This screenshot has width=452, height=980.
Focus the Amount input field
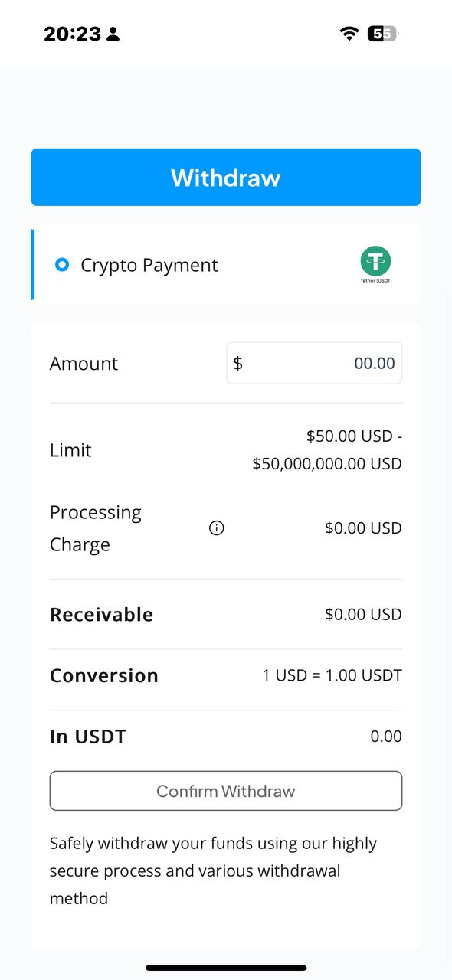click(x=314, y=363)
